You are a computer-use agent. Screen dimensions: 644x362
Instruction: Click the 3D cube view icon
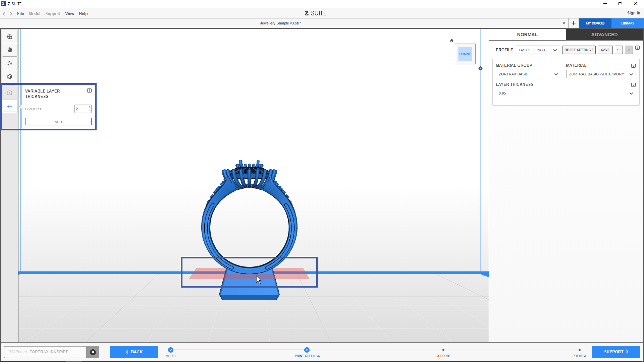10,77
